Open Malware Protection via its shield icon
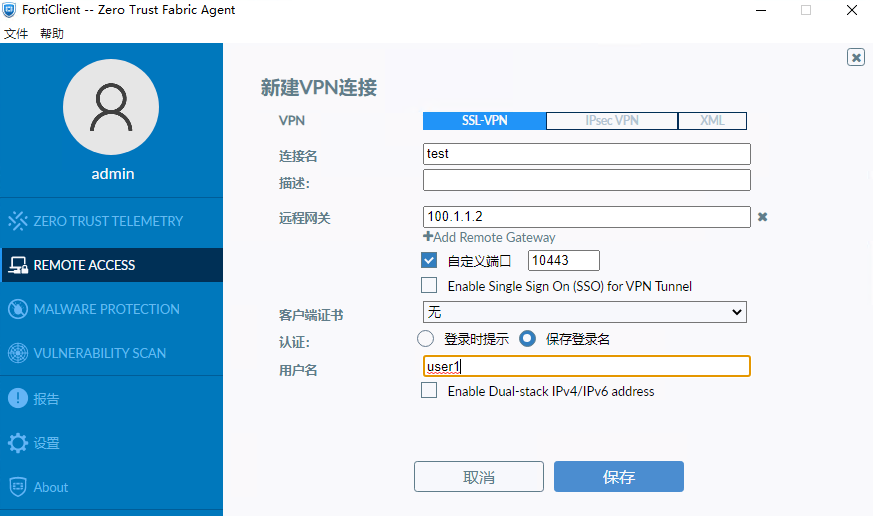Viewport: 873px width, 516px height. tap(18, 309)
